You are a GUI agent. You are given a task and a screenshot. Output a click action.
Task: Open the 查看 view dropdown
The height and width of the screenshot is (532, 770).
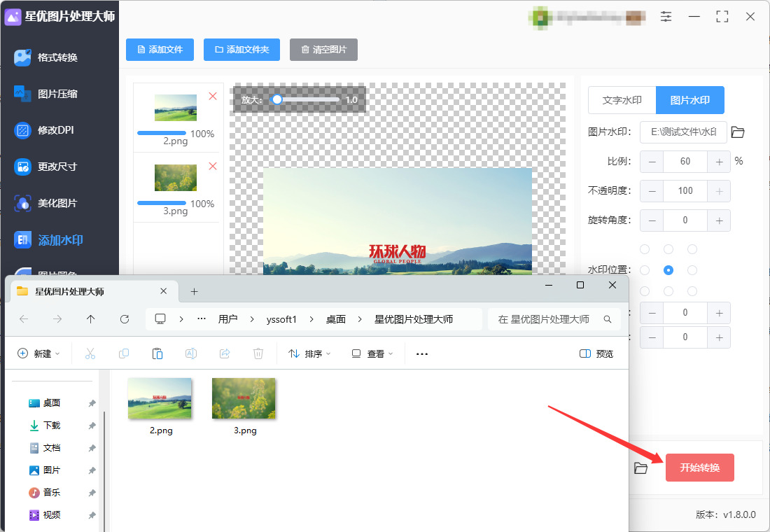pos(372,353)
